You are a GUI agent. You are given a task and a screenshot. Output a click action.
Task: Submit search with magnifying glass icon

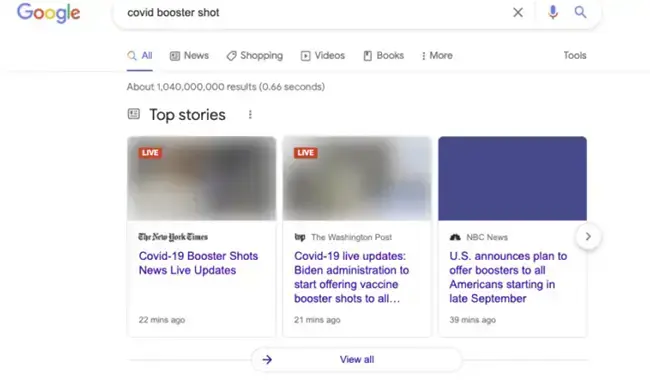(x=580, y=12)
